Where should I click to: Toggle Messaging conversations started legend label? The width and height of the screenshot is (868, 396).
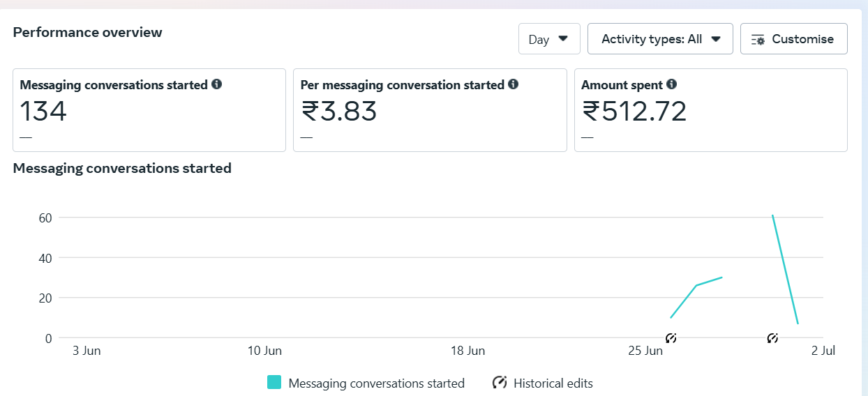[x=376, y=383]
